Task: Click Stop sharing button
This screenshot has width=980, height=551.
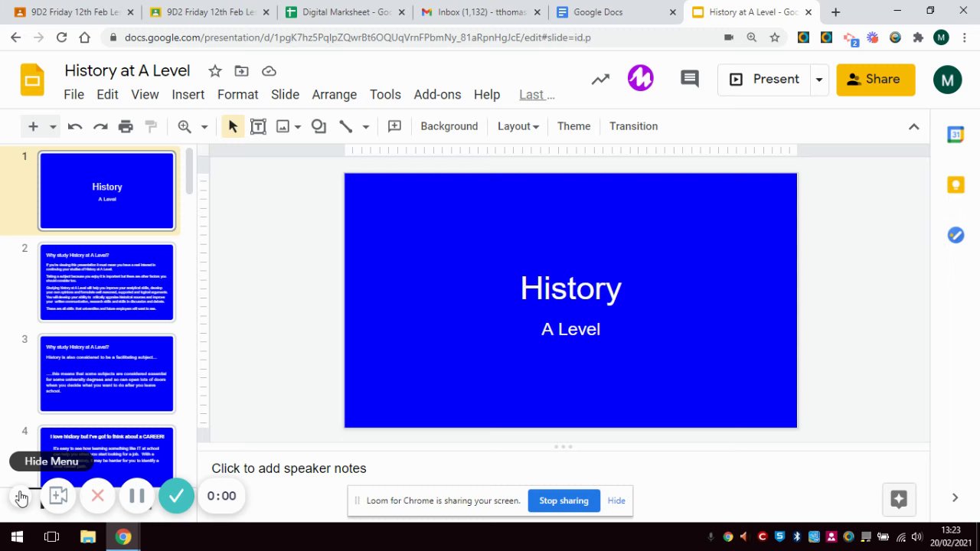Action: (563, 500)
